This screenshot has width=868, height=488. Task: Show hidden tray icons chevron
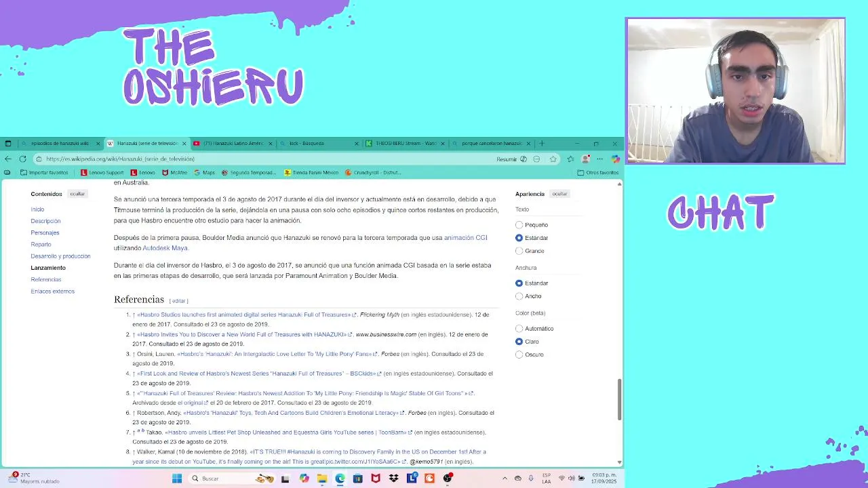point(505,479)
